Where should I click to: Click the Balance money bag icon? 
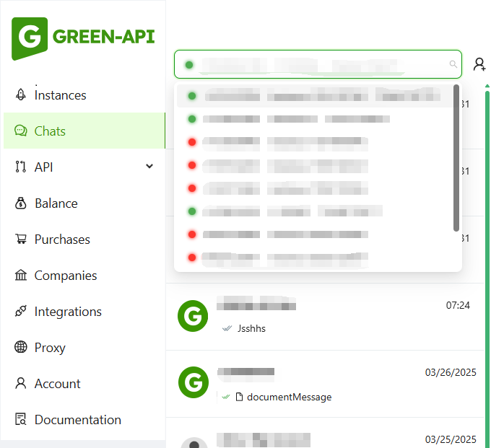[x=21, y=203]
